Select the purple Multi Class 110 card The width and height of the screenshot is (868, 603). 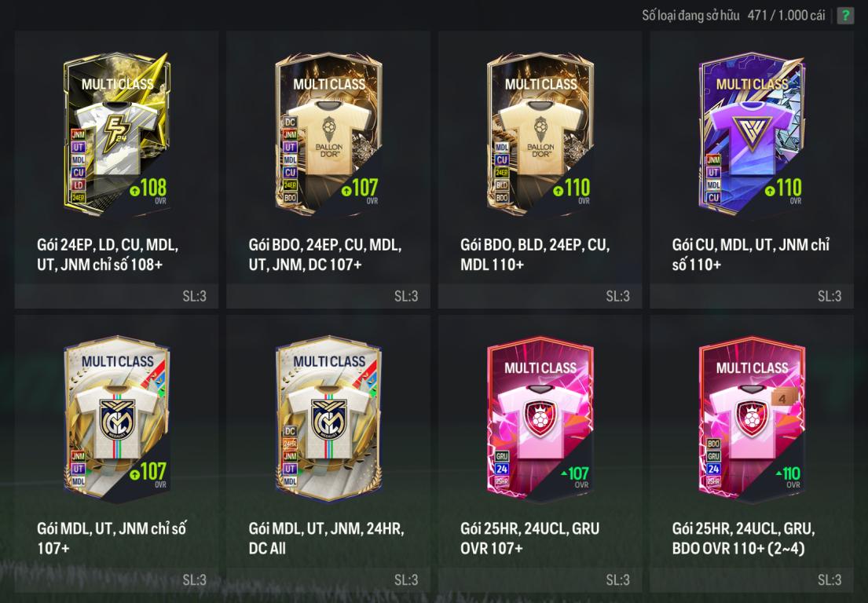(x=752, y=133)
